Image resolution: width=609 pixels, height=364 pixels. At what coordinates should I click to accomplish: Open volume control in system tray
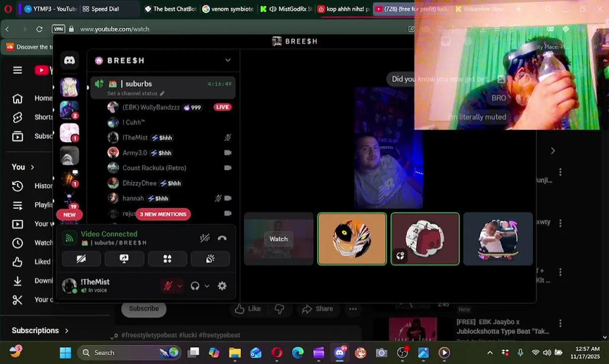(x=547, y=353)
